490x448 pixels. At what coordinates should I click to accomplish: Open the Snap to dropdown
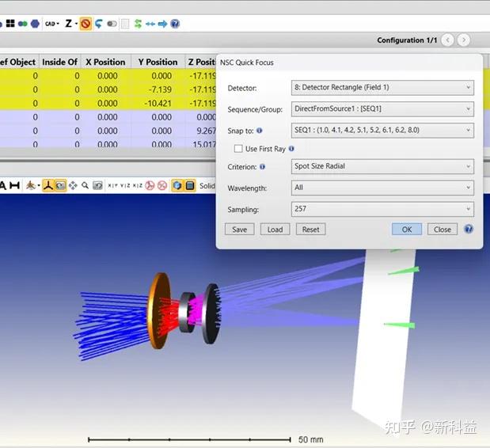pos(382,131)
